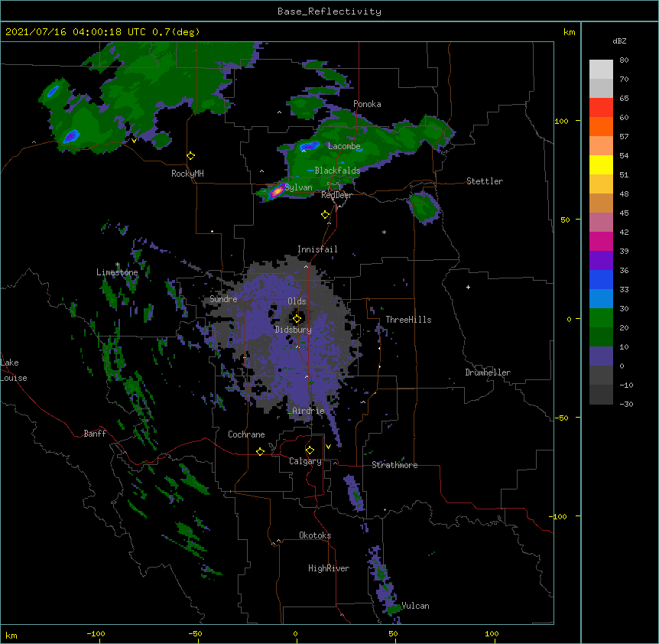Image resolution: width=659 pixels, height=644 pixels.
Task: Click the RockyMH label
Action: click(187, 174)
